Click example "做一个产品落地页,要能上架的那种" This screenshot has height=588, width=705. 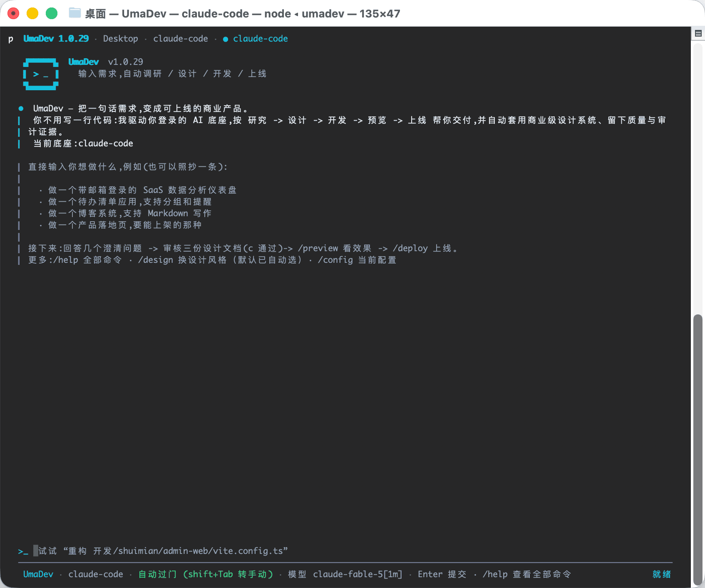(125, 225)
